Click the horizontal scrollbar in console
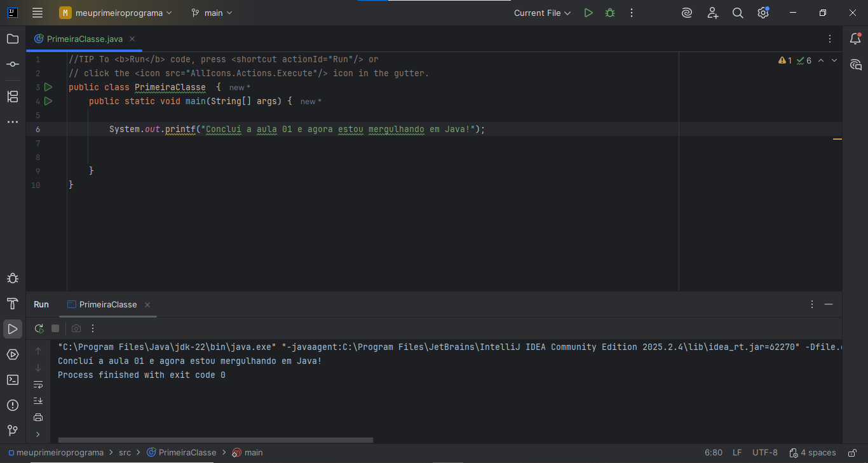This screenshot has width=868, height=463. coord(215,440)
